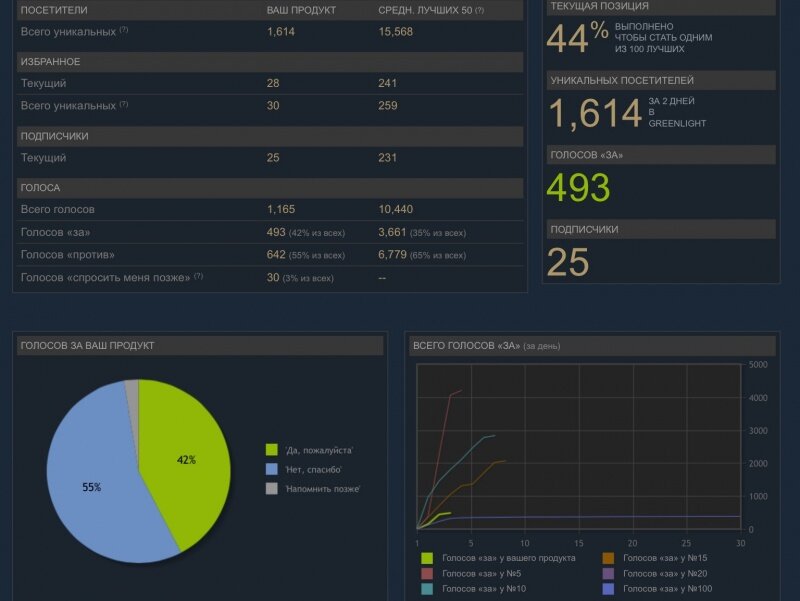Click help icon beside «СРЕДН. ЛУЧШИХ 50»

click(x=480, y=10)
